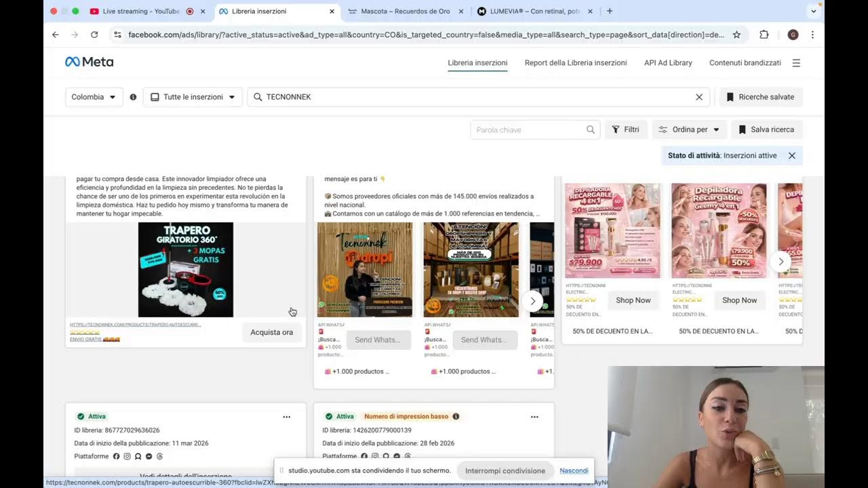Remove the Inserzioni attive filter chip

tap(791, 155)
